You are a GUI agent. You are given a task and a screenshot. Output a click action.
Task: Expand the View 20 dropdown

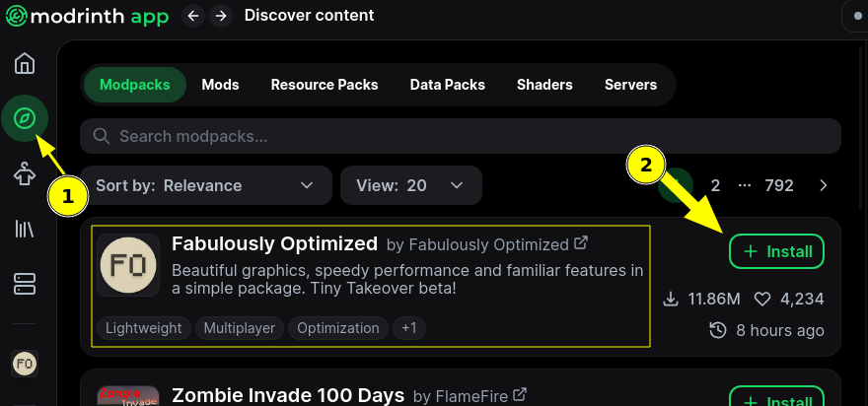[411, 185]
